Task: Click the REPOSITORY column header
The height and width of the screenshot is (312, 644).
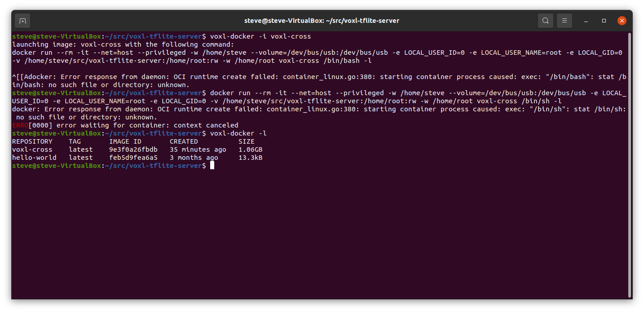Action: [x=32, y=141]
